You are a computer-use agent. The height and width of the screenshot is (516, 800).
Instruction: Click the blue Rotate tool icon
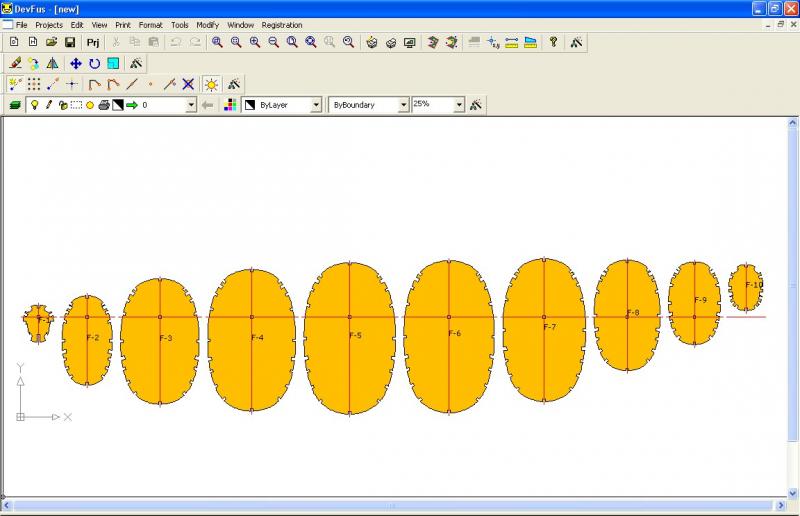[94, 63]
